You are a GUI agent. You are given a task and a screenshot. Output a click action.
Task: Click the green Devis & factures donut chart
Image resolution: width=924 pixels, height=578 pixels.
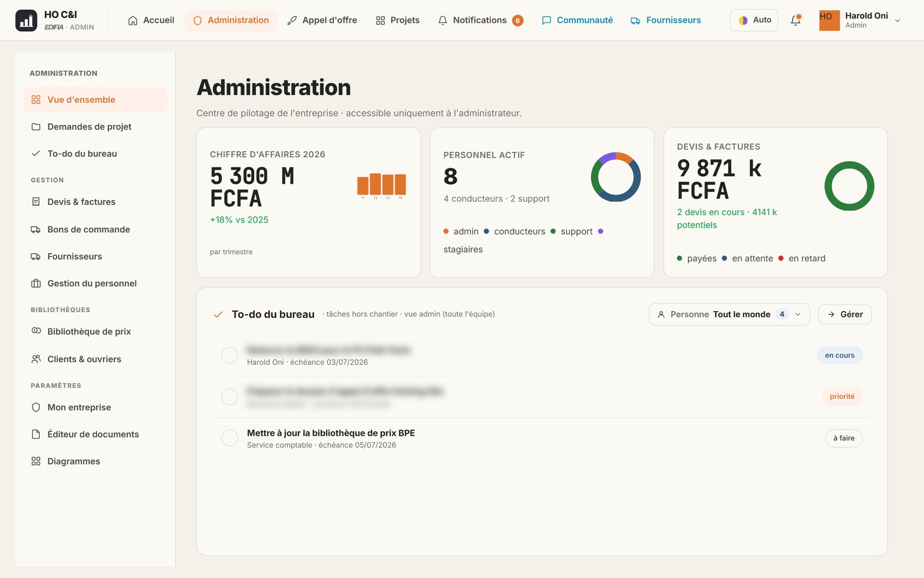click(x=850, y=186)
